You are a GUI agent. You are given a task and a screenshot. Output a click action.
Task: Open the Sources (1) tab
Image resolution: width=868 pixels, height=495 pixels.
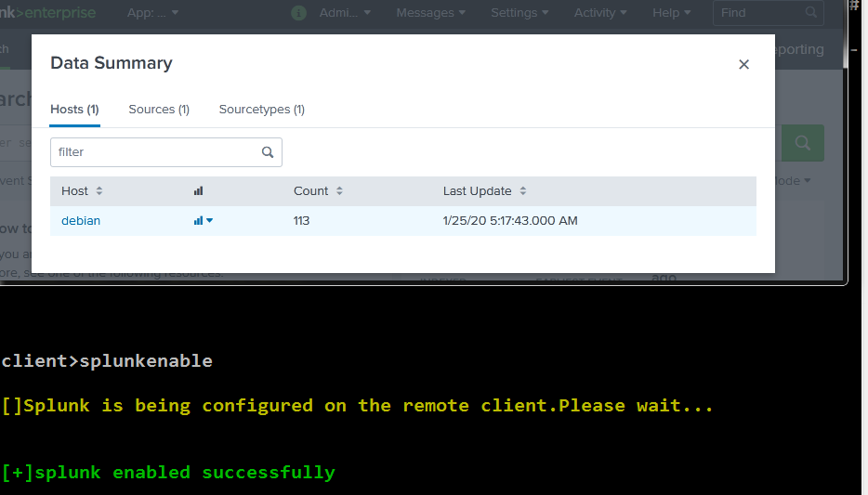coord(159,110)
